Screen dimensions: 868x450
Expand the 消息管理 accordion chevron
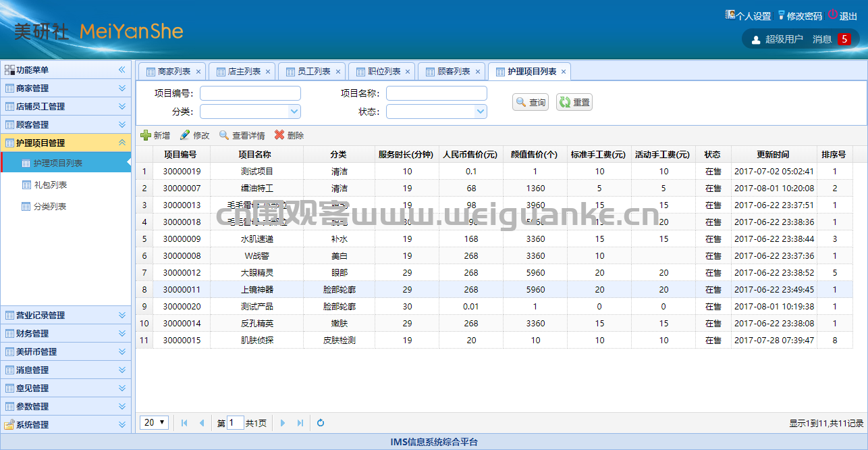click(122, 370)
